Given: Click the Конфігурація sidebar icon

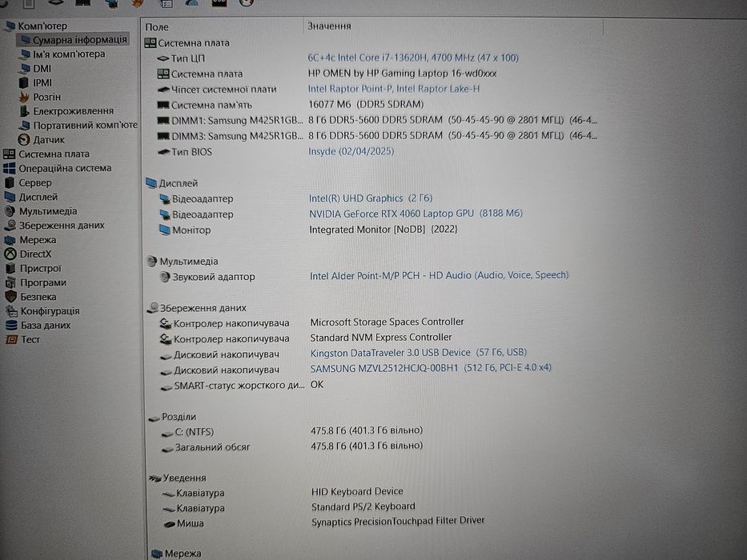Looking at the screenshot, I should pyautogui.click(x=11, y=311).
